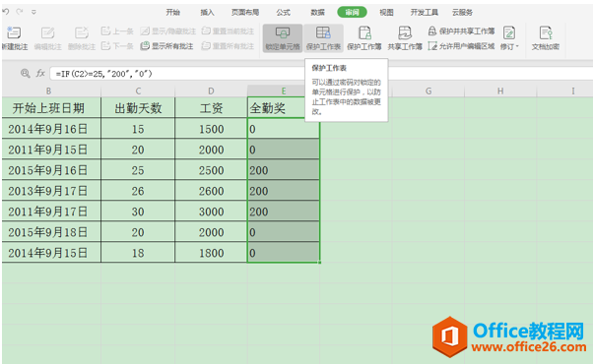
Task: Select column E header
Action: [284, 91]
